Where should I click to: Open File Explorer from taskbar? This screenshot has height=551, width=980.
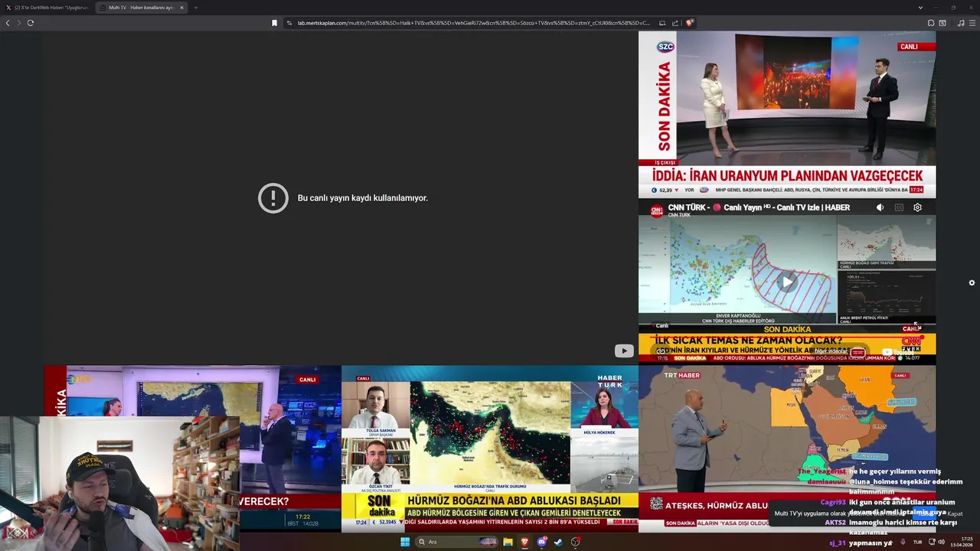tap(508, 542)
